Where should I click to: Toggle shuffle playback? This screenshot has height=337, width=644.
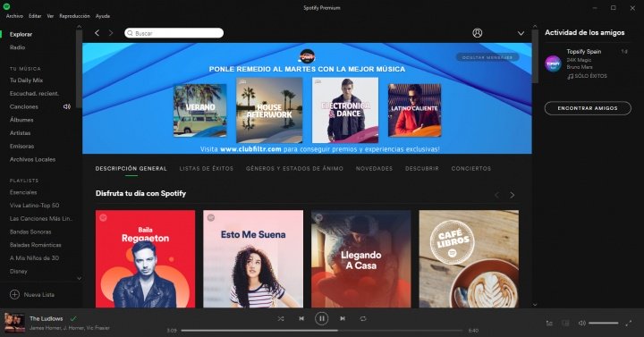(281, 318)
